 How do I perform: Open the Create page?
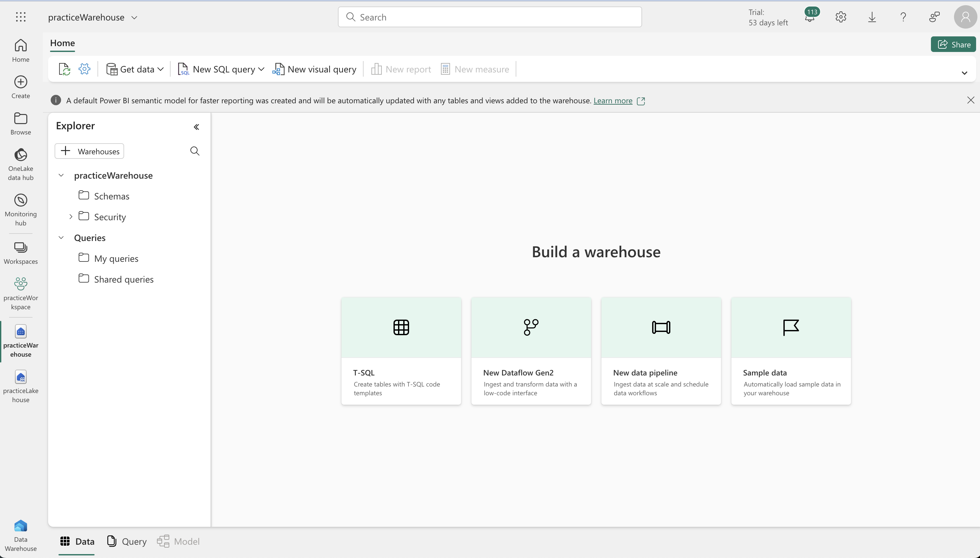[x=21, y=87]
